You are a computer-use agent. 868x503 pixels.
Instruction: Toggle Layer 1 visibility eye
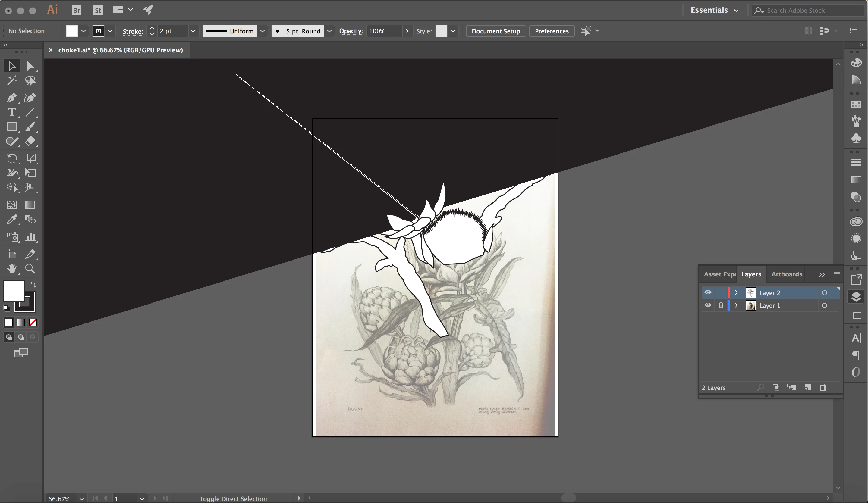[707, 305]
